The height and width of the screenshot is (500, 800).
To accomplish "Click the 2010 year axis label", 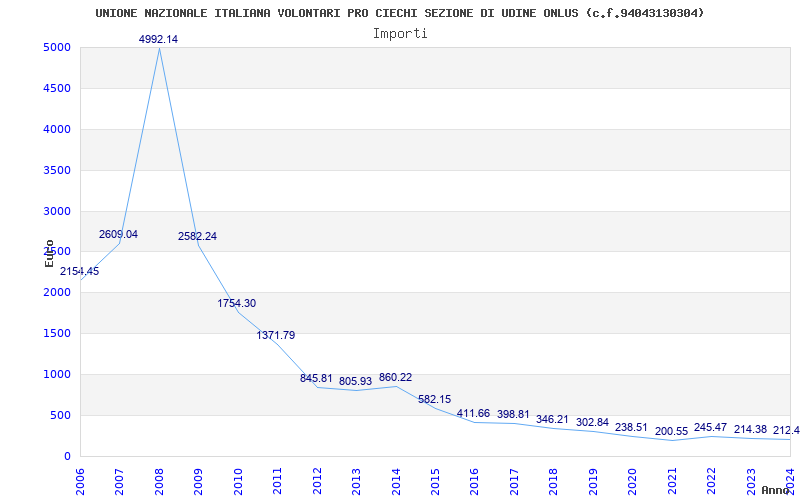I will click(x=238, y=481).
